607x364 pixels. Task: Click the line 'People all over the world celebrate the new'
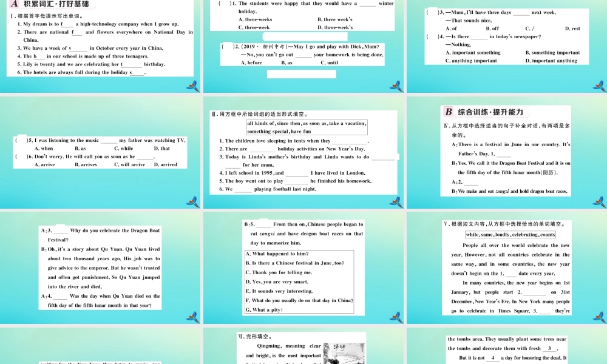click(x=516, y=245)
